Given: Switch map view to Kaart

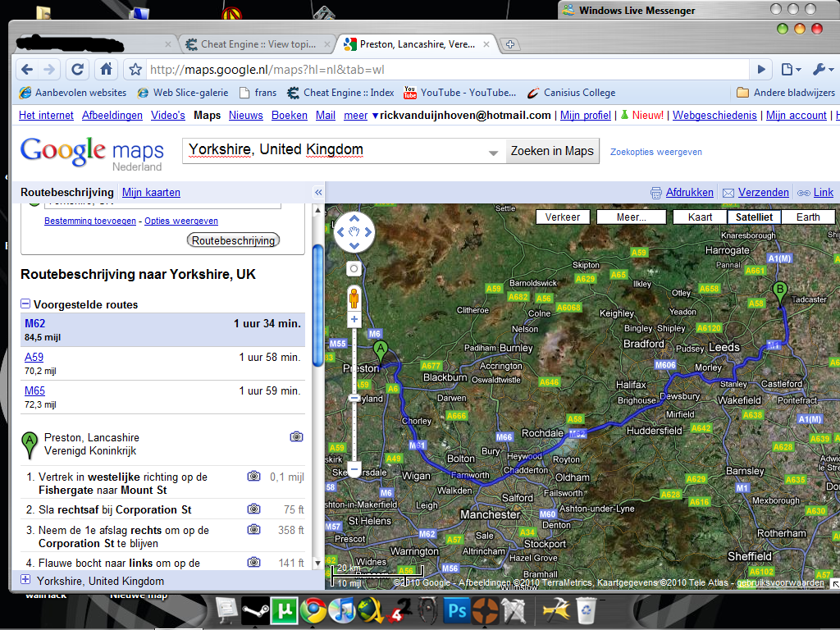Looking at the screenshot, I should point(700,217).
